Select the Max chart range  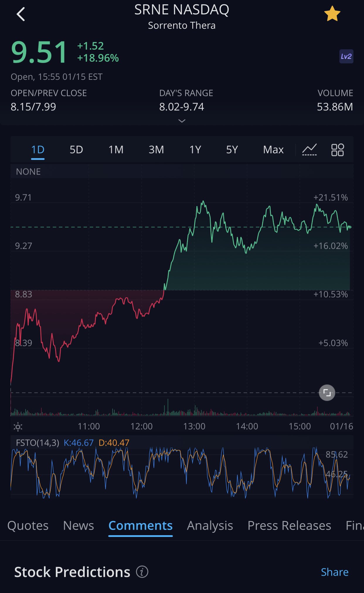[x=273, y=150]
